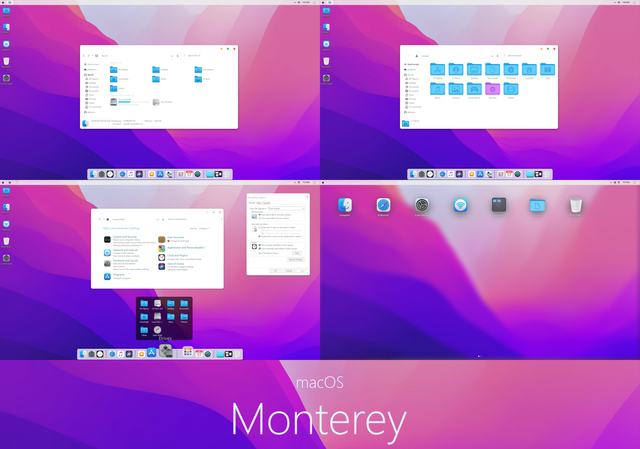Select Quick access in top-left window sidebar
Image resolution: width=640 pixels, height=449 pixels.
(92, 64)
